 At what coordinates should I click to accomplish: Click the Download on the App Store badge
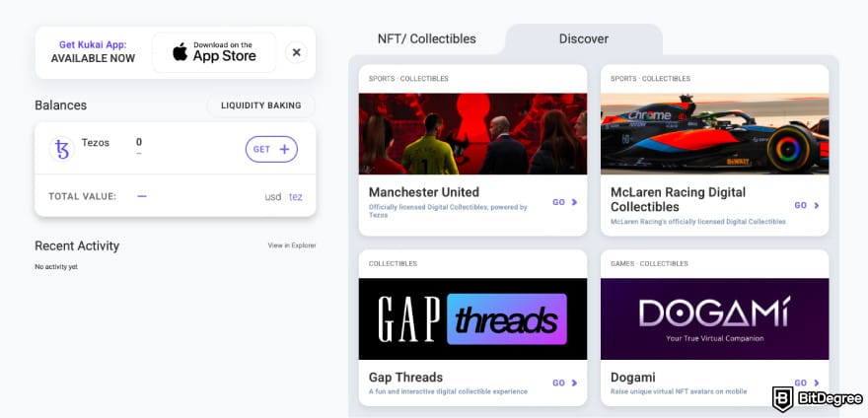point(214,52)
